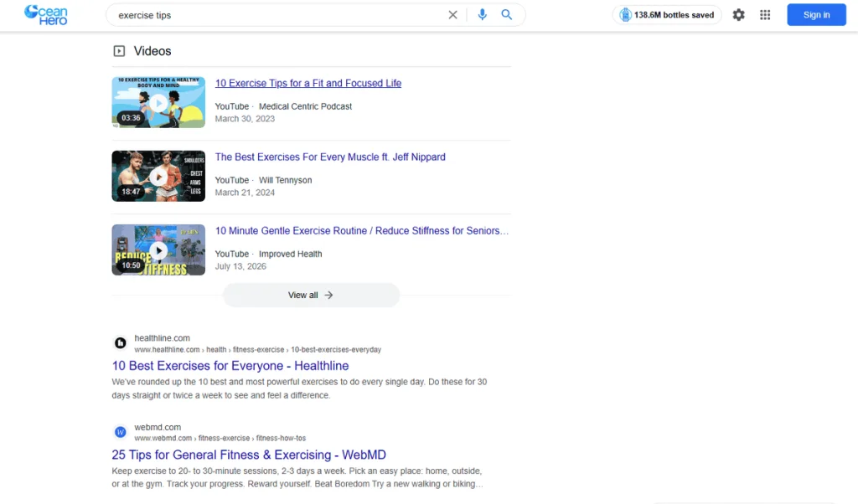
Task: Click the webmd.com site name
Action: pyautogui.click(x=158, y=427)
